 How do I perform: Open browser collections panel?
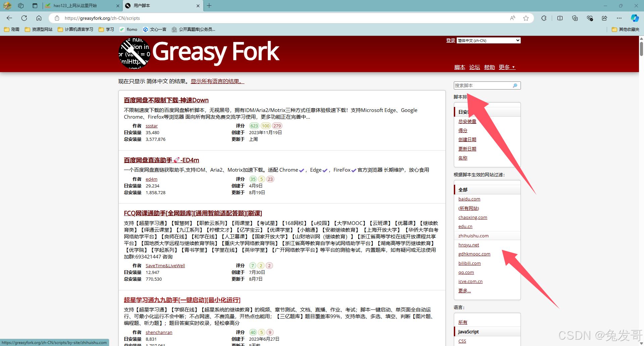click(x=575, y=18)
